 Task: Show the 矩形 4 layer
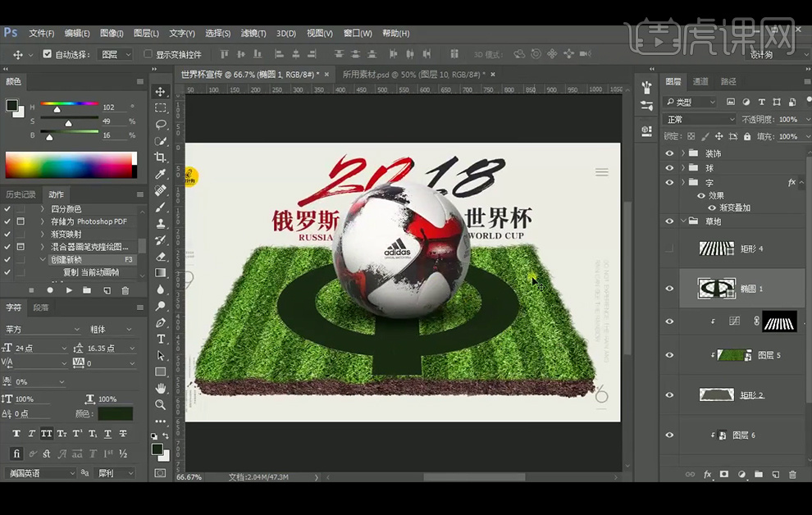[669, 249]
